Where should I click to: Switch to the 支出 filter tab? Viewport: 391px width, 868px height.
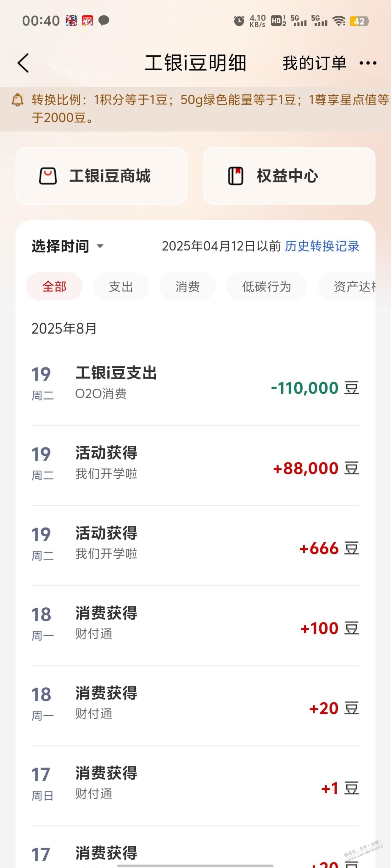(x=121, y=286)
